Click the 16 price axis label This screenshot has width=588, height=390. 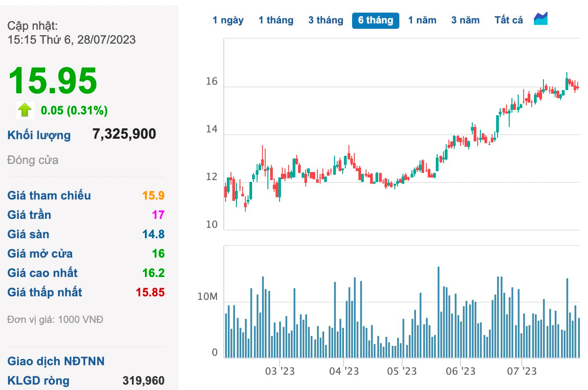click(212, 82)
